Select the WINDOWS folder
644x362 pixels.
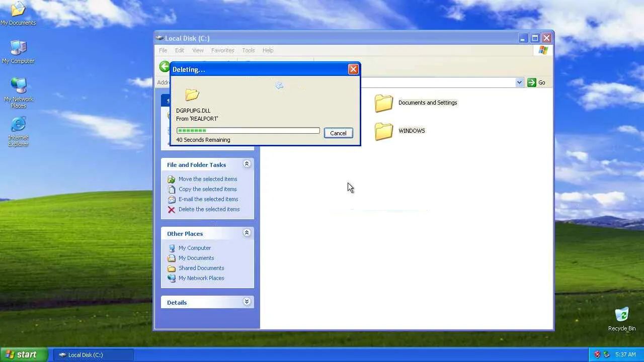tap(400, 131)
